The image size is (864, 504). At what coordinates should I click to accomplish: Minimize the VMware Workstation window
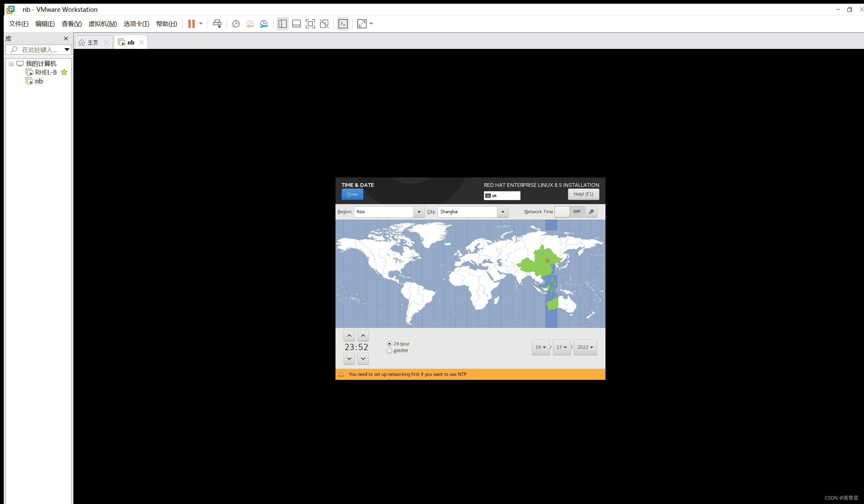pyautogui.click(x=838, y=9)
